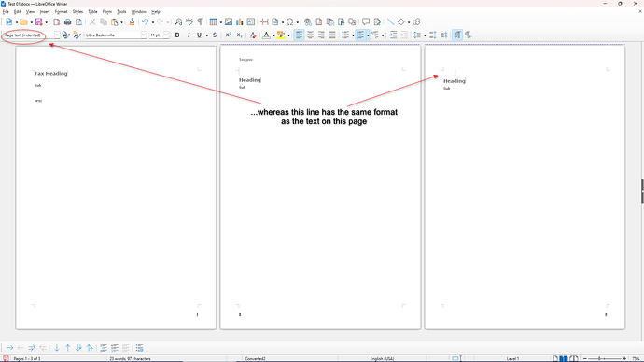Viewport: 644px width, 362px height.
Task: Insert a comment
Action: coord(366,21)
